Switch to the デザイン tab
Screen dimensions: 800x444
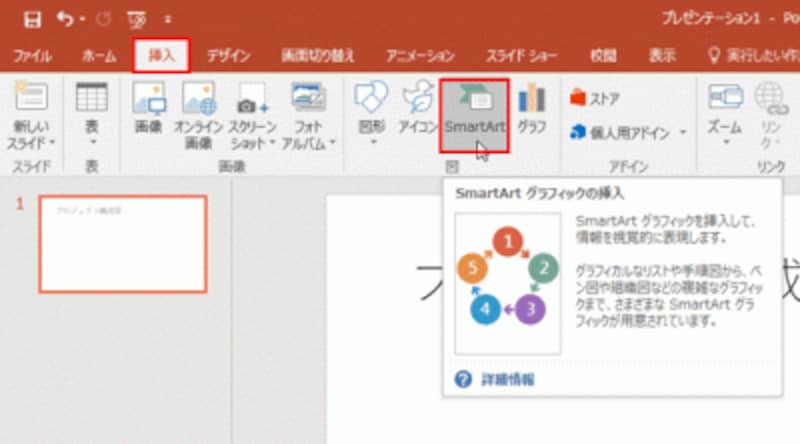[x=228, y=55]
